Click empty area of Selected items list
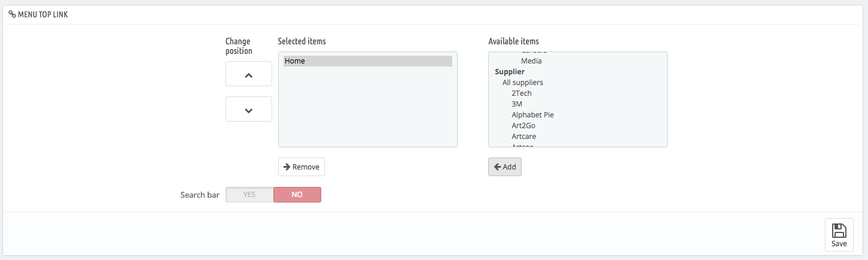 click(367, 114)
